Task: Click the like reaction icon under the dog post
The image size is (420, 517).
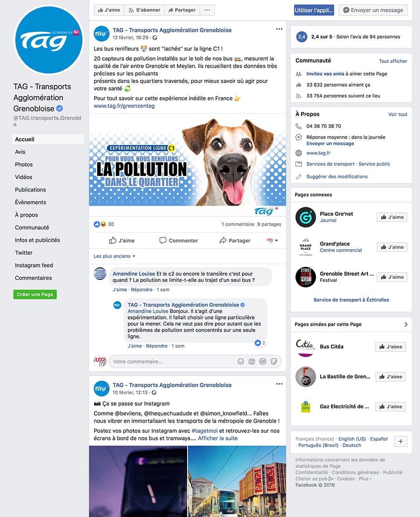Action: tap(97, 224)
